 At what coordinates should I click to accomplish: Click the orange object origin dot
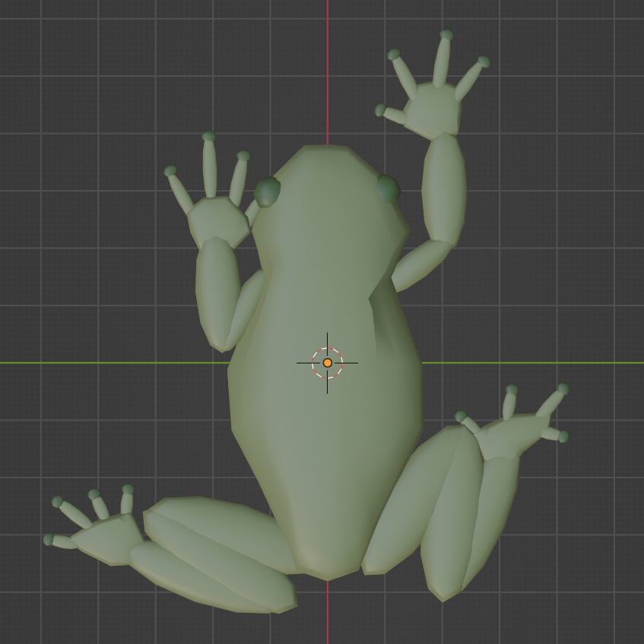[327, 363]
